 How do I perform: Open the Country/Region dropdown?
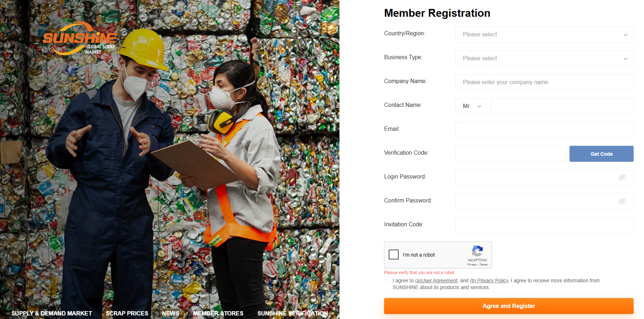[544, 35]
